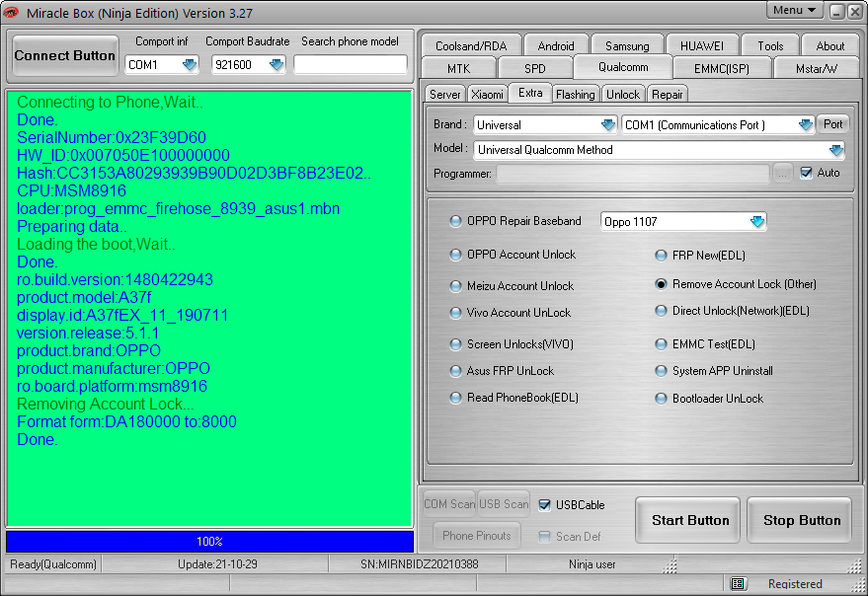Click the 100% blue progress bar

pos(209,542)
